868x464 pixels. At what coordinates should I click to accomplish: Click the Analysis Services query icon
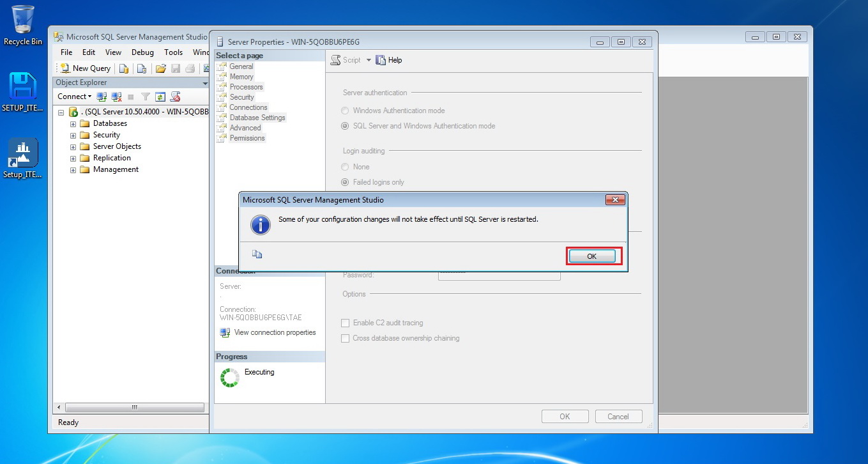coord(142,68)
